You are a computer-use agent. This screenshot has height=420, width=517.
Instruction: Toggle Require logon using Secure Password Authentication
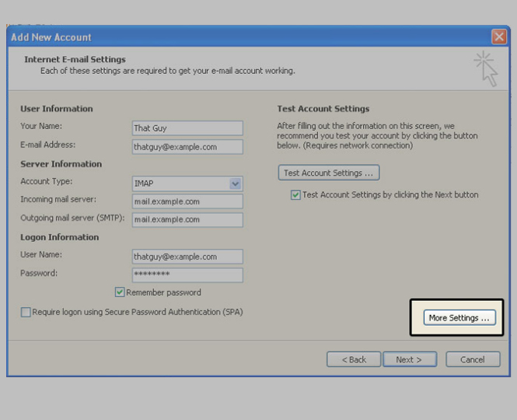click(26, 312)
